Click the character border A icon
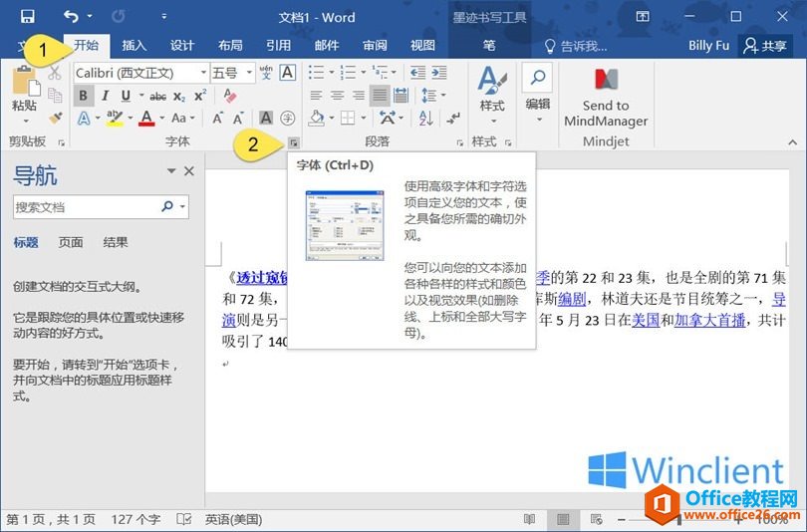Image resolution: width=807 pixels, height=532 pixels. pyautogui.click(x=288, y=73)
